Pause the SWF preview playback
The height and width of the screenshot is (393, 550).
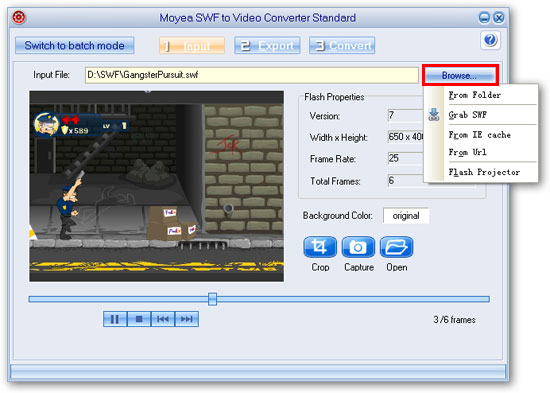pyautogui.click(x=115, y=319)
